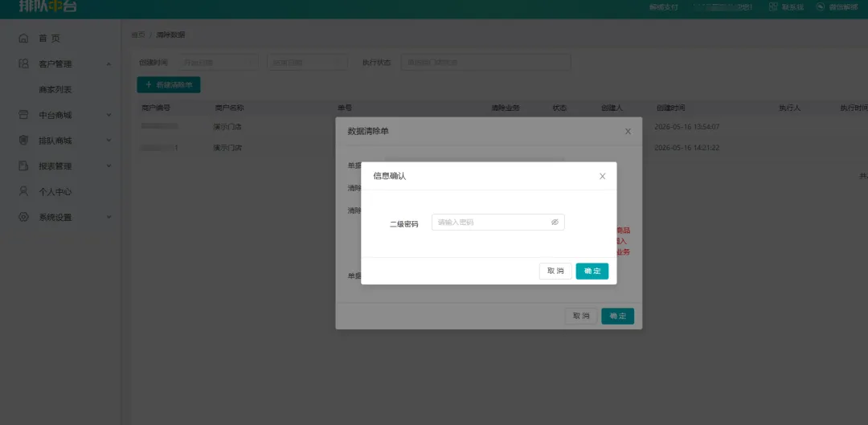Cancel with 取消 in 信息确认 dialog

pos(555,272)
